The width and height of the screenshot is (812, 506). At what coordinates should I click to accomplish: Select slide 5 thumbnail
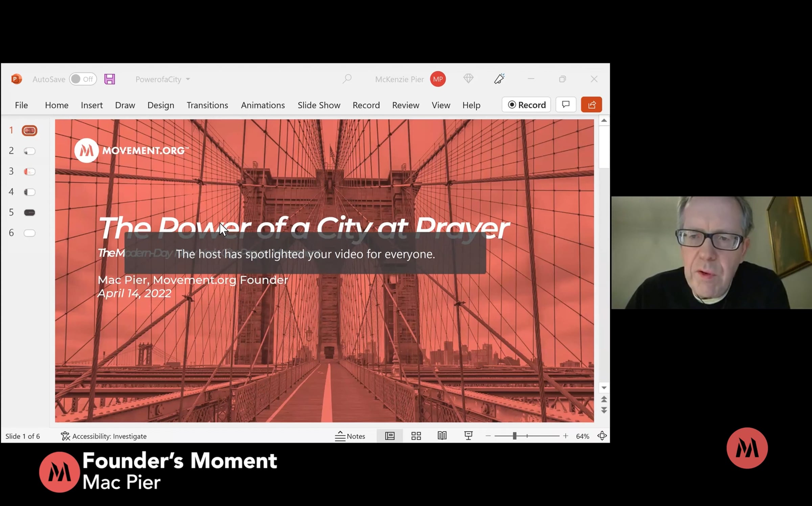(29, 213)
